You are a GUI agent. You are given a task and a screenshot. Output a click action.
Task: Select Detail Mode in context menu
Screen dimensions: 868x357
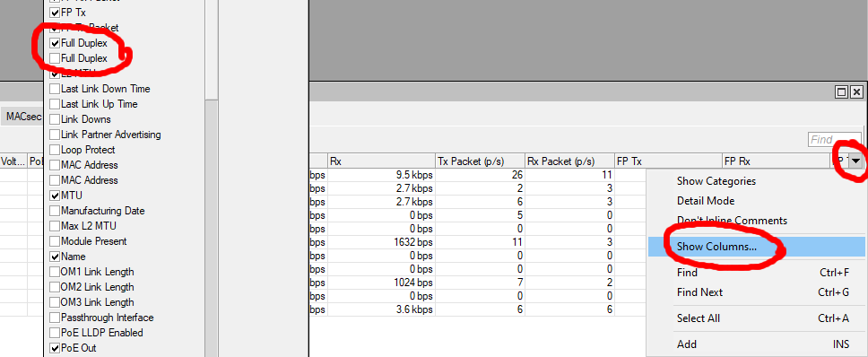[x=756, y=201]
